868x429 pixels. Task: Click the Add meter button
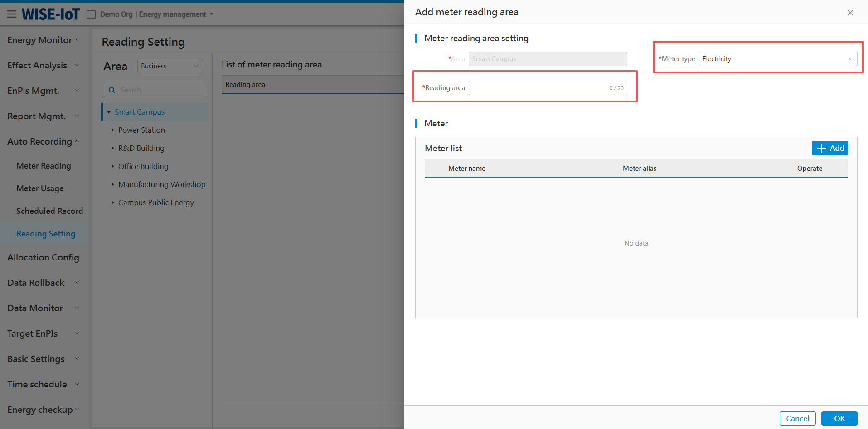(829, 148)
